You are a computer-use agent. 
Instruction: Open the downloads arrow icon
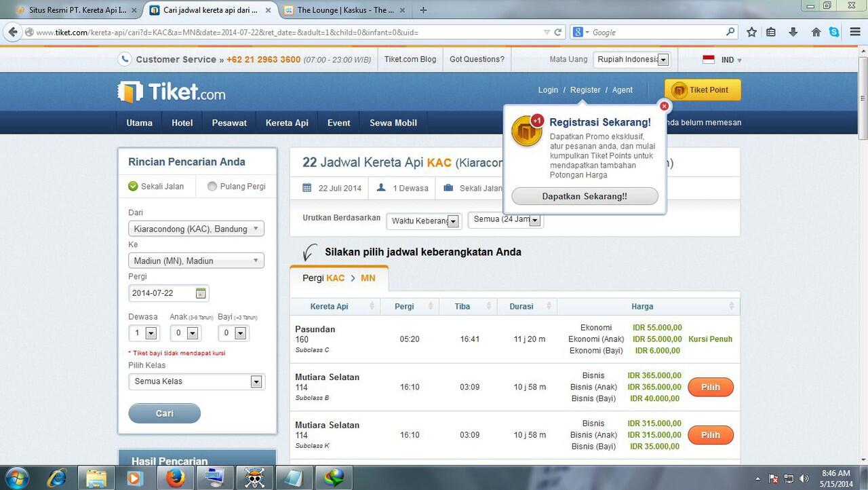[793, 32]
